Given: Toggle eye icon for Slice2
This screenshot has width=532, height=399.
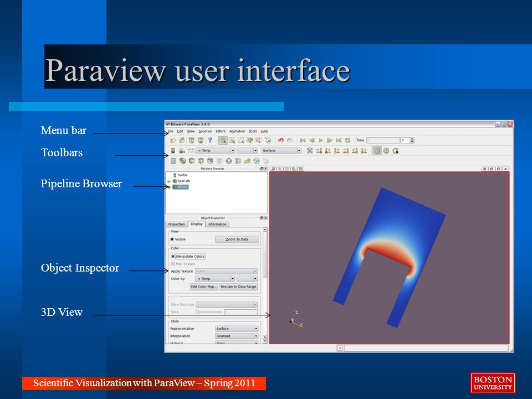Looking at the screenshot, I should [168, 187].
